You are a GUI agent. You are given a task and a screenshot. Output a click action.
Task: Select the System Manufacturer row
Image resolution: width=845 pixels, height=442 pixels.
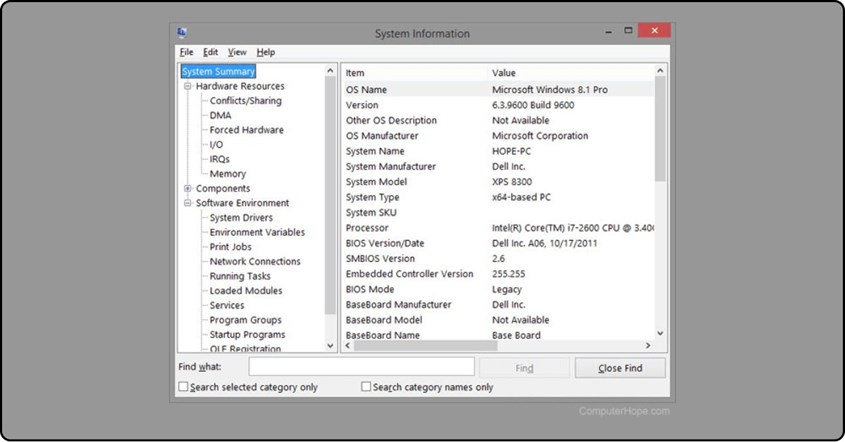(498, 167)
